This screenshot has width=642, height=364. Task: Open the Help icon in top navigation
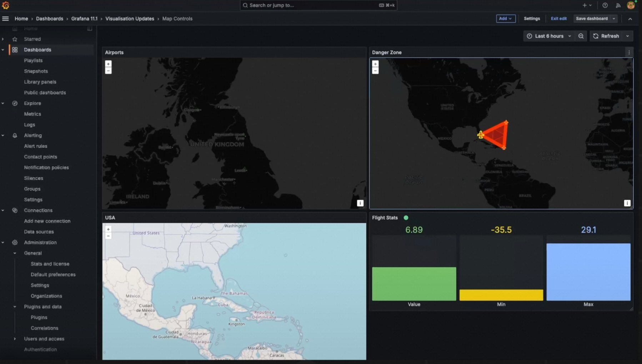coord(605,5)
